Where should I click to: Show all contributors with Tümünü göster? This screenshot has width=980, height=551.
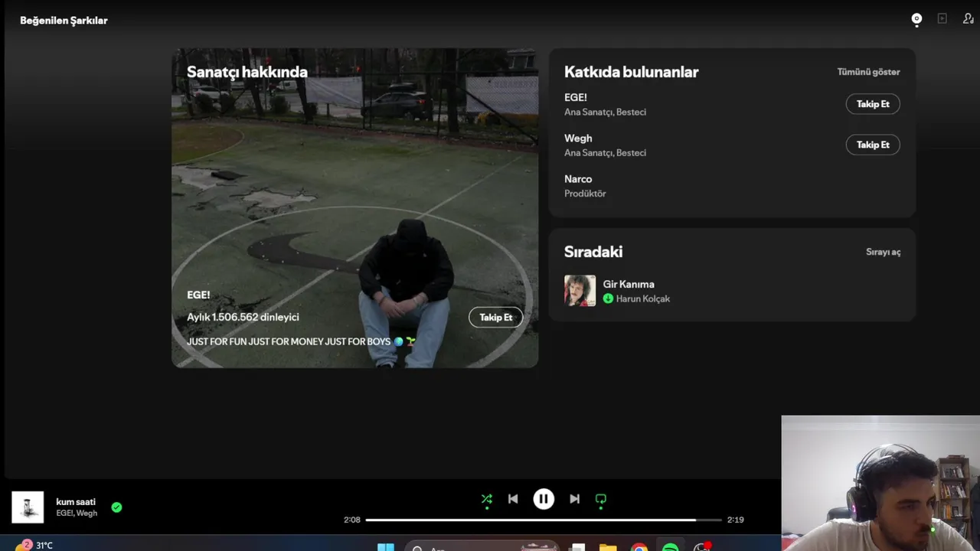coord(868,72)
